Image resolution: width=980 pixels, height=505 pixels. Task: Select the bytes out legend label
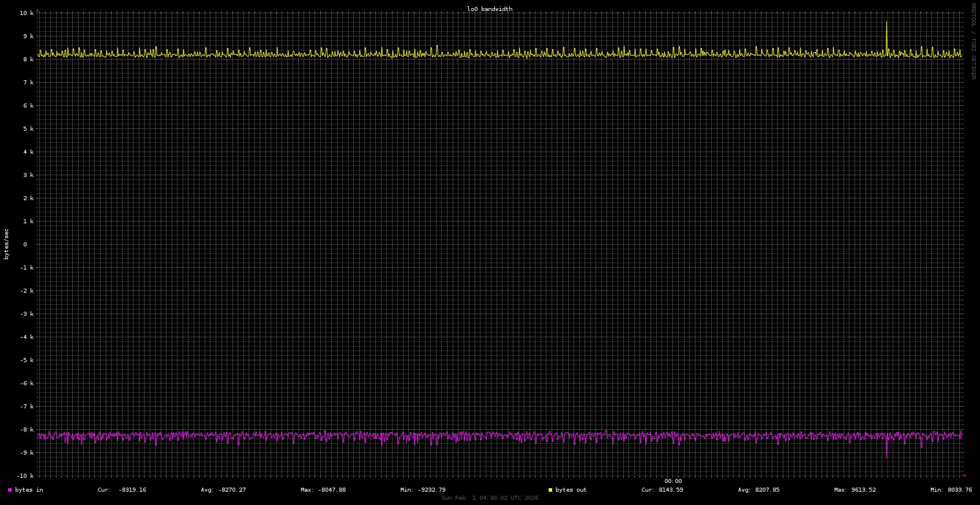pos(571,490)
